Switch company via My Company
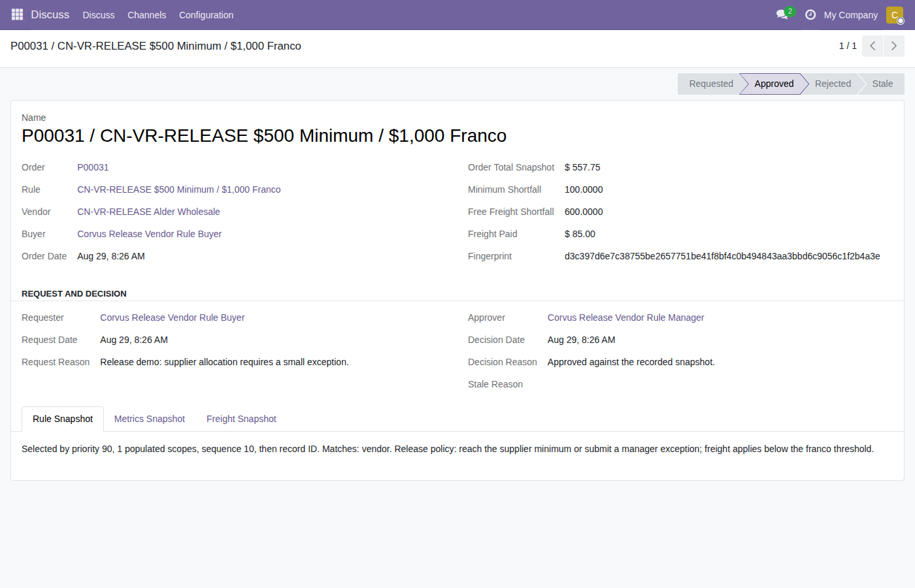Screen dimensions: 915x588 pyautogui.click(x=851, y=15)
